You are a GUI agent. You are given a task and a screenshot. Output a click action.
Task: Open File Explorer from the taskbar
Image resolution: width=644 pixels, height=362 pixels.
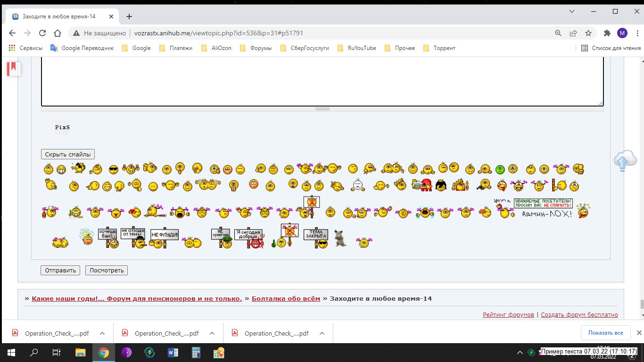click(x=81, y=352)
